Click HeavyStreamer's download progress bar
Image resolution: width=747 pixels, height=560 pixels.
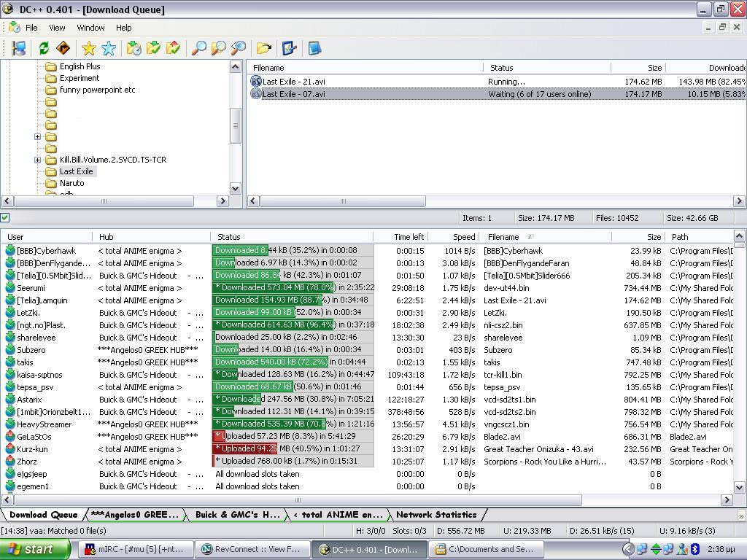(x=293, y=424)
